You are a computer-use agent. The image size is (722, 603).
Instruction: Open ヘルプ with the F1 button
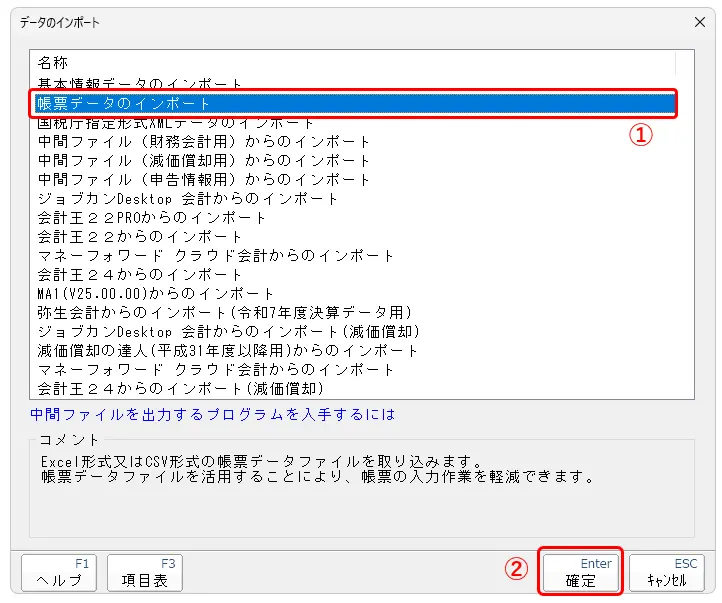pyautogui.click(x=59, y=572)
